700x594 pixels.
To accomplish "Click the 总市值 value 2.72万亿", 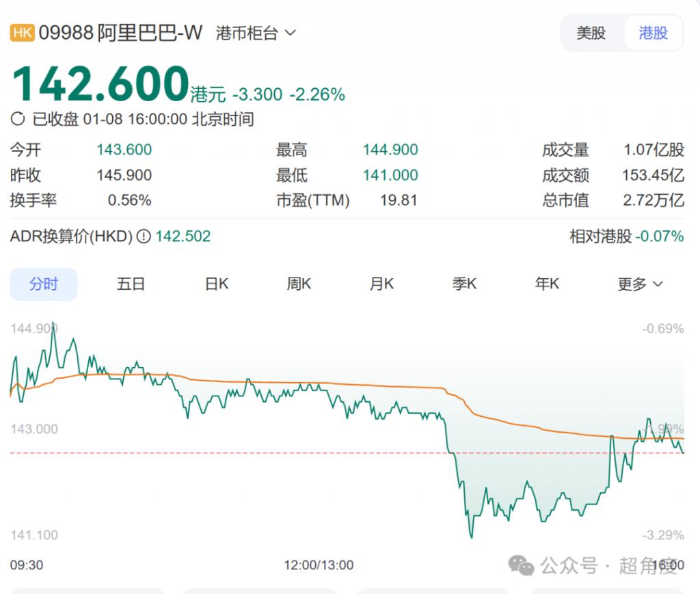I will (x=654, y=200).
